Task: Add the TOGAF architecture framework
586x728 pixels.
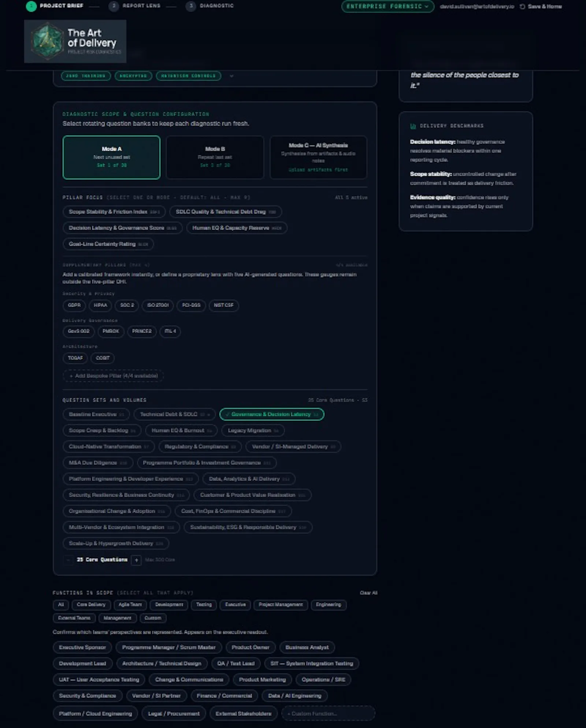Action: click(75, 358)
